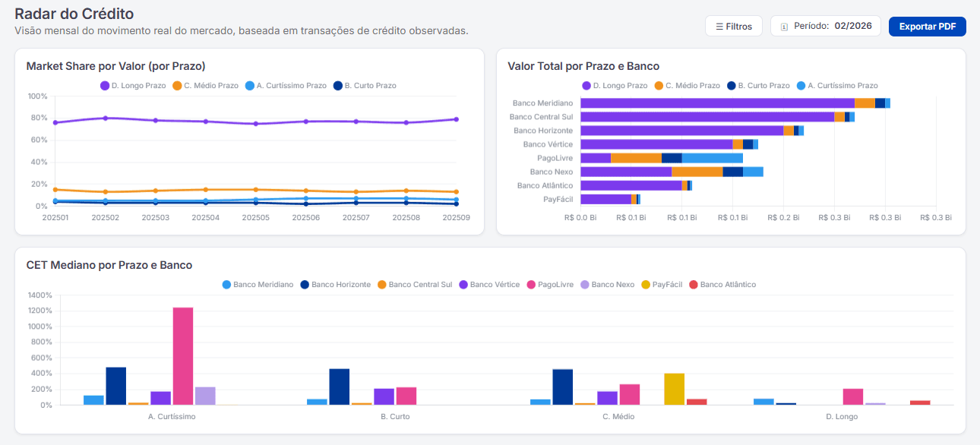Click the A. Curtíssimo category label
This screenshot has height=445, width=980.
[172, 417]
